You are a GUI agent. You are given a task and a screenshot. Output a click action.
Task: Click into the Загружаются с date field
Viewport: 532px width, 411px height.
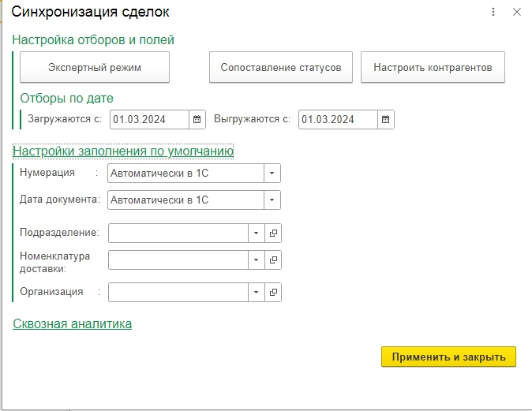[148, 120]
